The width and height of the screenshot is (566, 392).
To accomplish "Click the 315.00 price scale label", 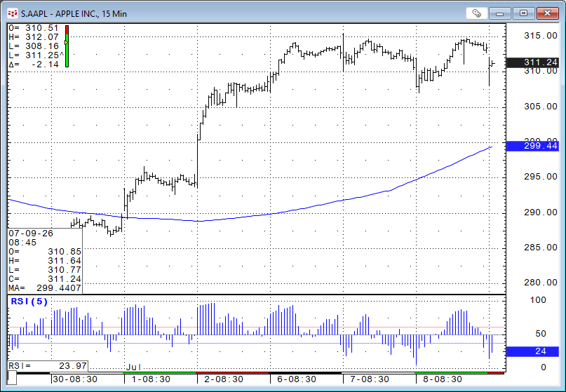I will (540, 35).
